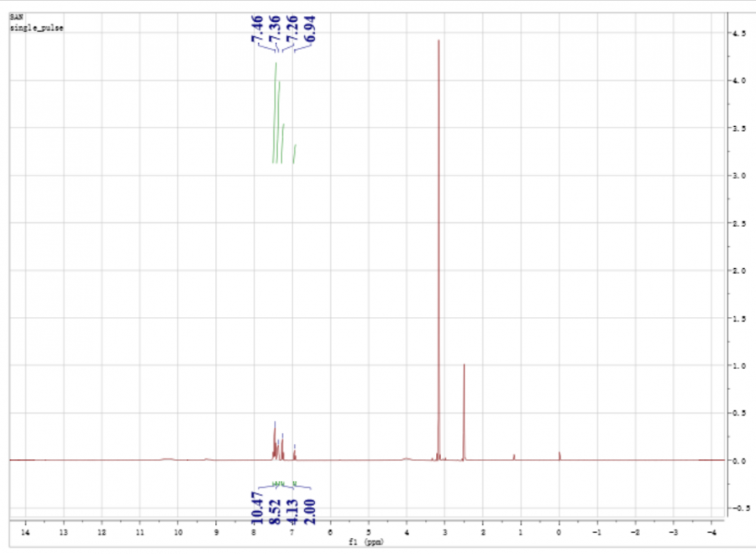Viewport: 756px width, 554px height.
Task: Click the 1.5 intensity axis label
Action: [739, 319]
